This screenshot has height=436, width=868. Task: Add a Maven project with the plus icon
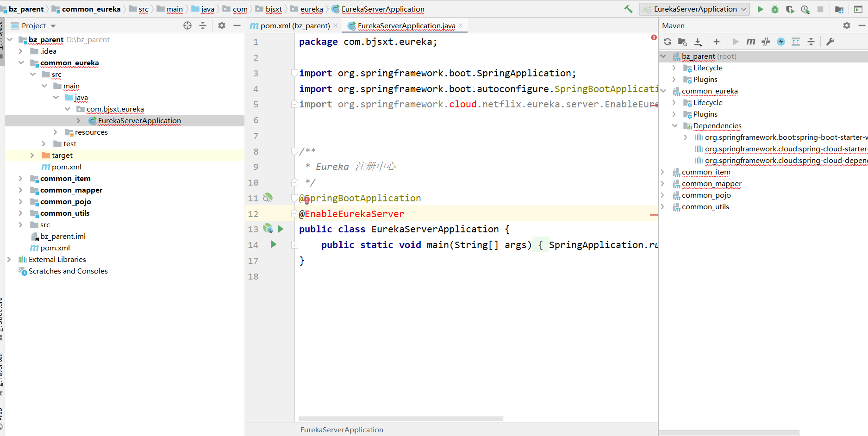(717, 42)
